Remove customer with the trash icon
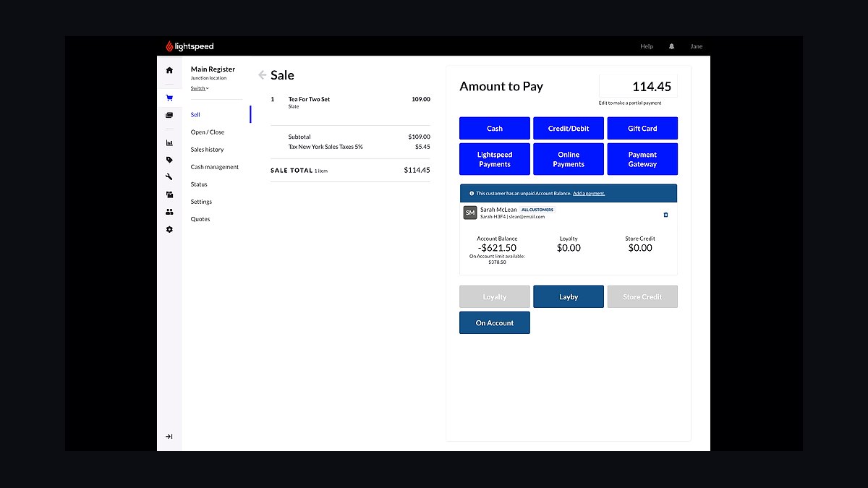This screenshot has height=488, width=868. point(665,214)
